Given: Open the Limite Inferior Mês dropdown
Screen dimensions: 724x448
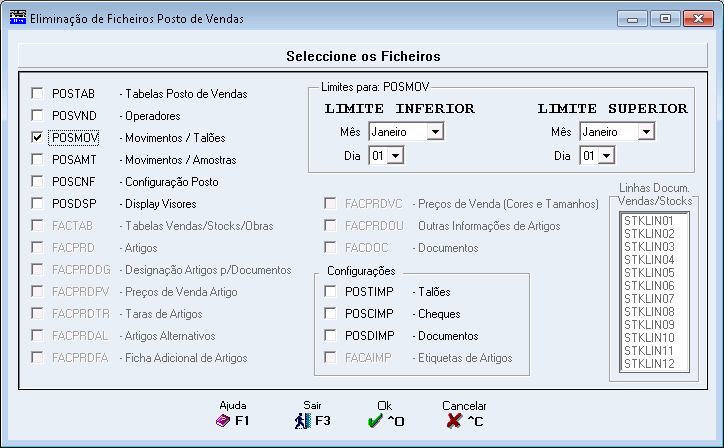Looking at the screenshot, I should pos(434,132).
